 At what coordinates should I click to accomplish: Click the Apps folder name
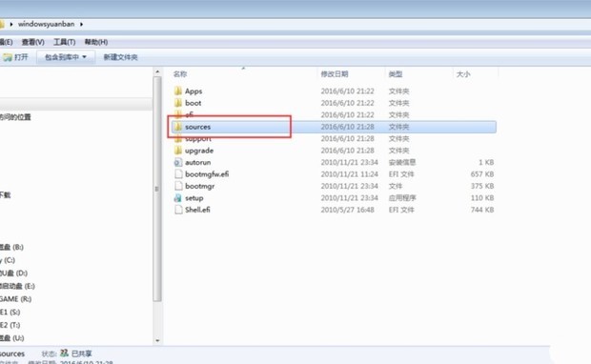point(194,91)
